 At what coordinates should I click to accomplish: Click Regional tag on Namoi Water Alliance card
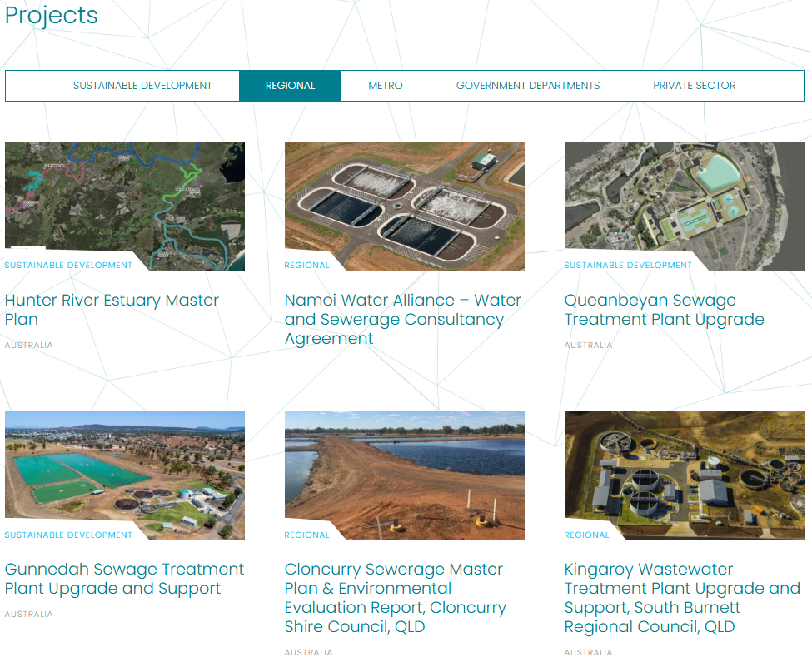click(306, 266)
